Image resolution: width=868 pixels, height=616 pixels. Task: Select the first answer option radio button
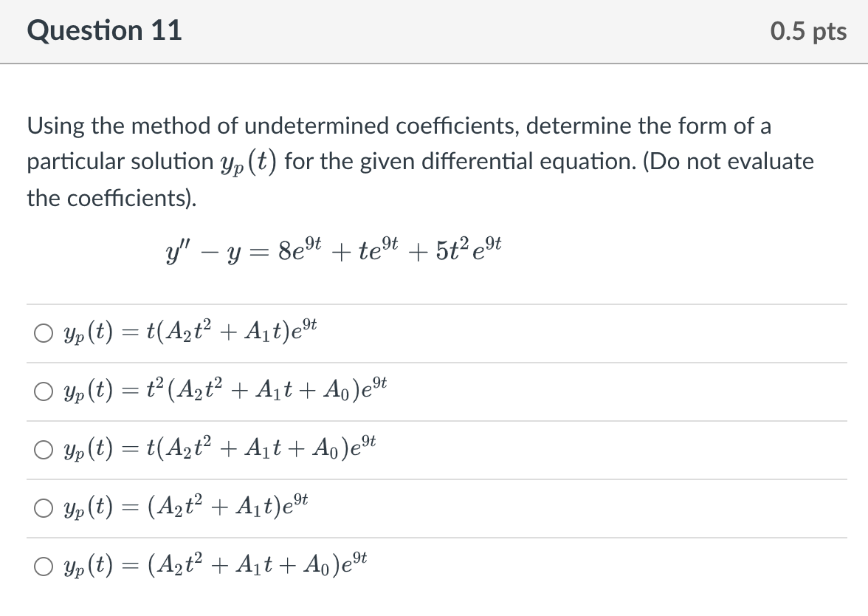point(42,334)
